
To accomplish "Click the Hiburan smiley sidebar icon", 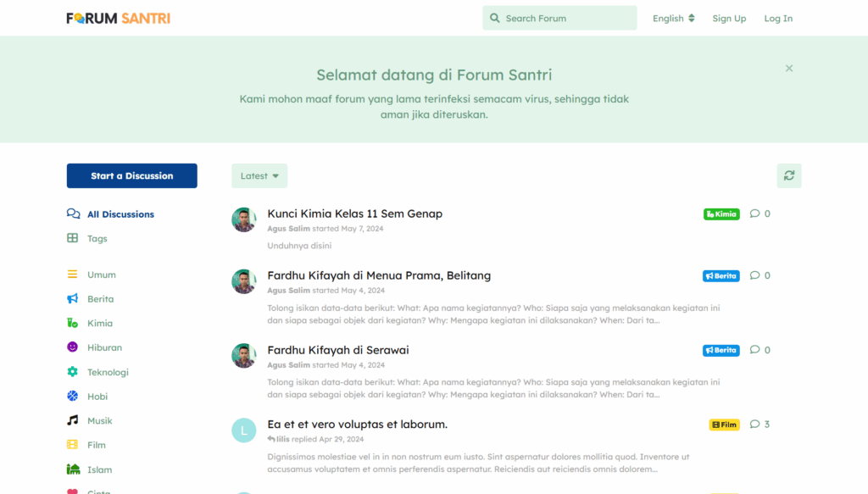I will tap(73, 347).
